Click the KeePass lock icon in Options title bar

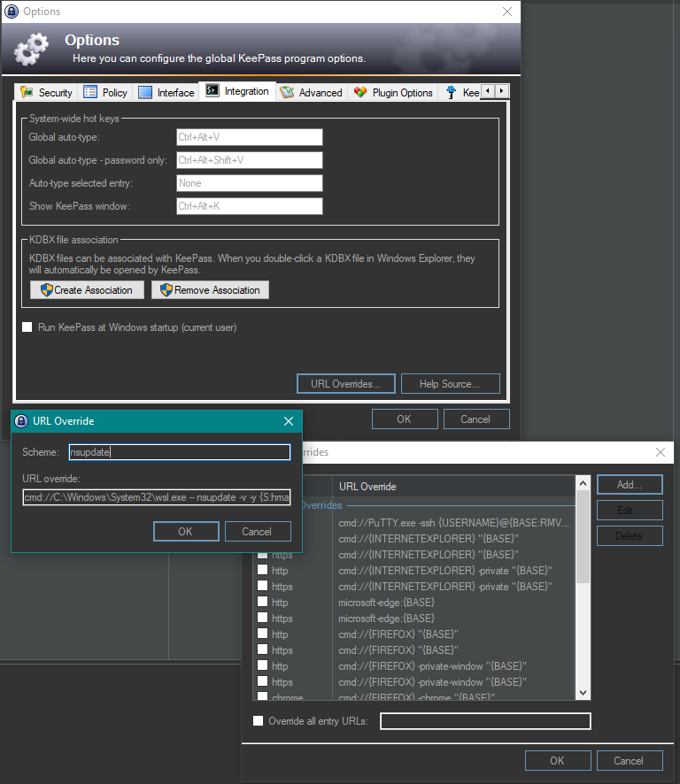point(11,11)
